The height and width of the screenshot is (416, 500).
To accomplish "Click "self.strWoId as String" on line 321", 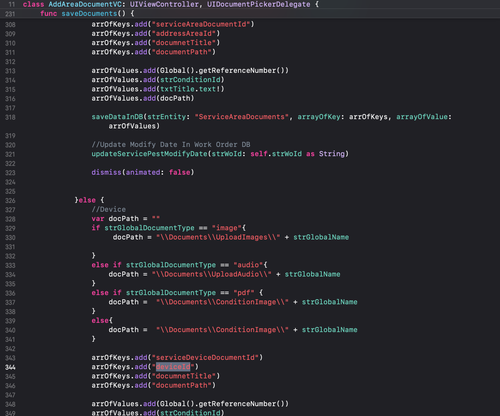I will (x=297, y=154).
